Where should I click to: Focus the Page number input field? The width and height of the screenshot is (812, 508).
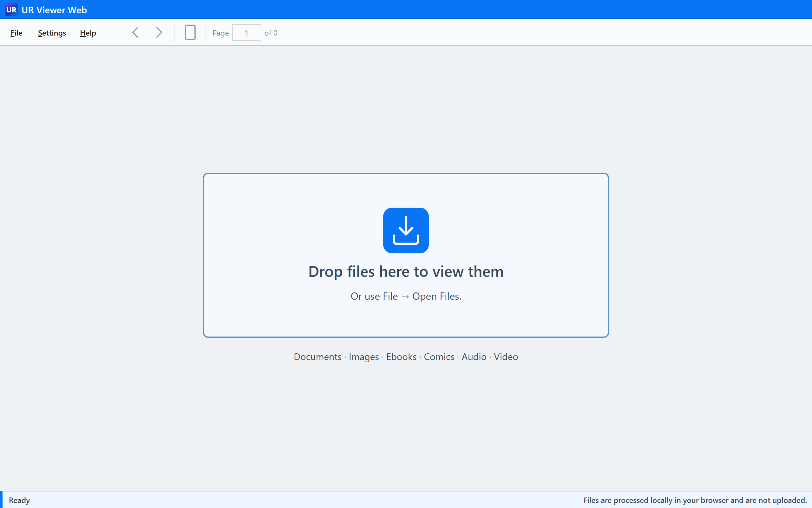tap(247, 33)
